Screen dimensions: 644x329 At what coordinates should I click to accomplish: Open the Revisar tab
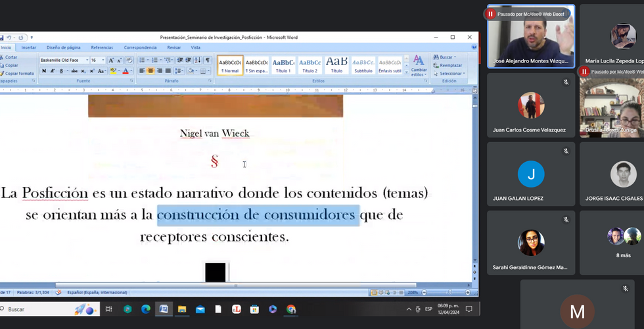pyautogui.click(x=173, y=47)
